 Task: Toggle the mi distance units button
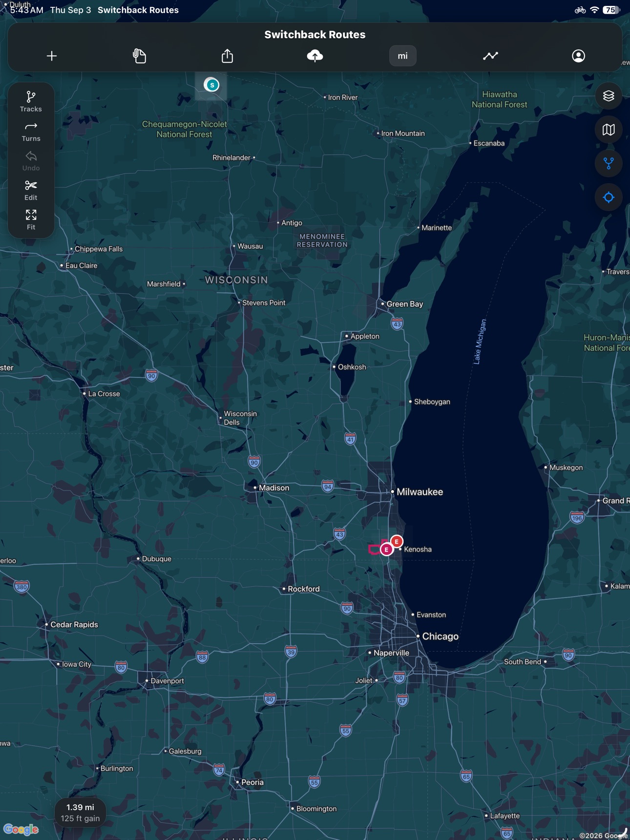403,56
